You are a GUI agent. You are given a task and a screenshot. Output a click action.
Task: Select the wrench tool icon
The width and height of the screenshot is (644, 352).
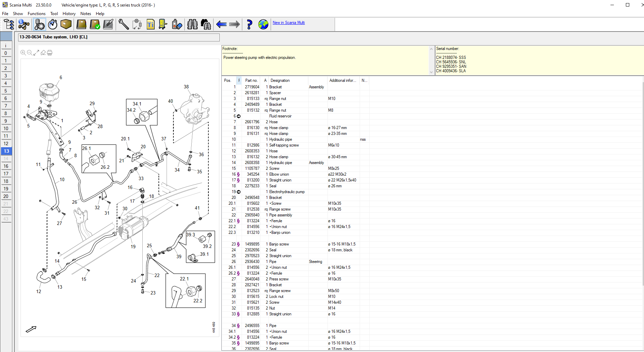click(124, 24)
